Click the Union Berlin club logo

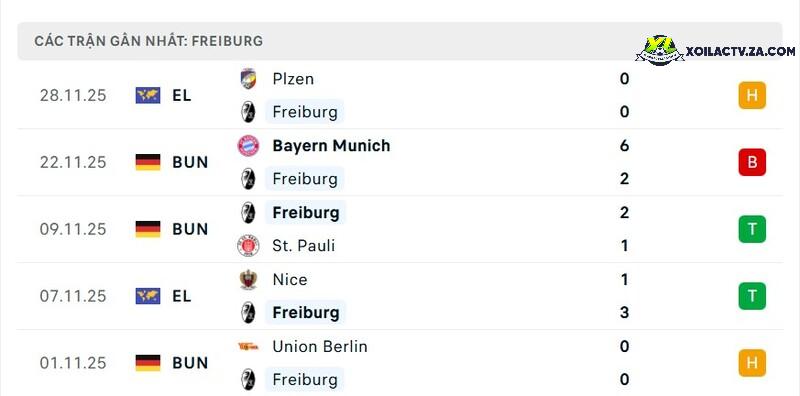pyautogui.click(x=248, y=346)
